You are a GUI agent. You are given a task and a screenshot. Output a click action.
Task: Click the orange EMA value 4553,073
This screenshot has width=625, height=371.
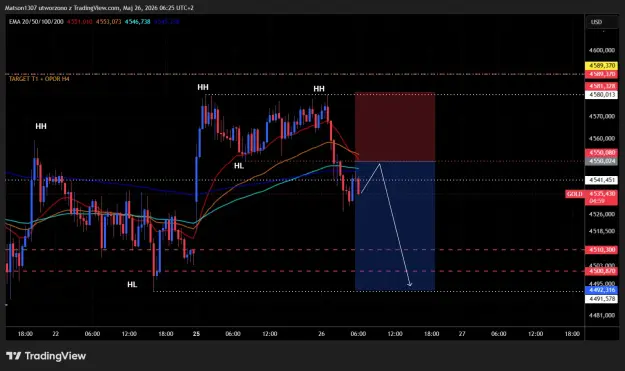click(108, 22)
